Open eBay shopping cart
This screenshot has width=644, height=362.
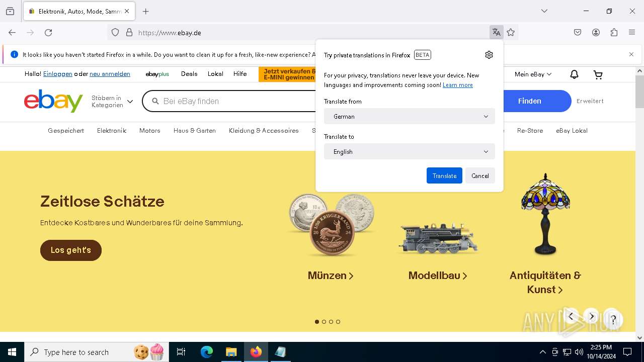pos(598,74)
